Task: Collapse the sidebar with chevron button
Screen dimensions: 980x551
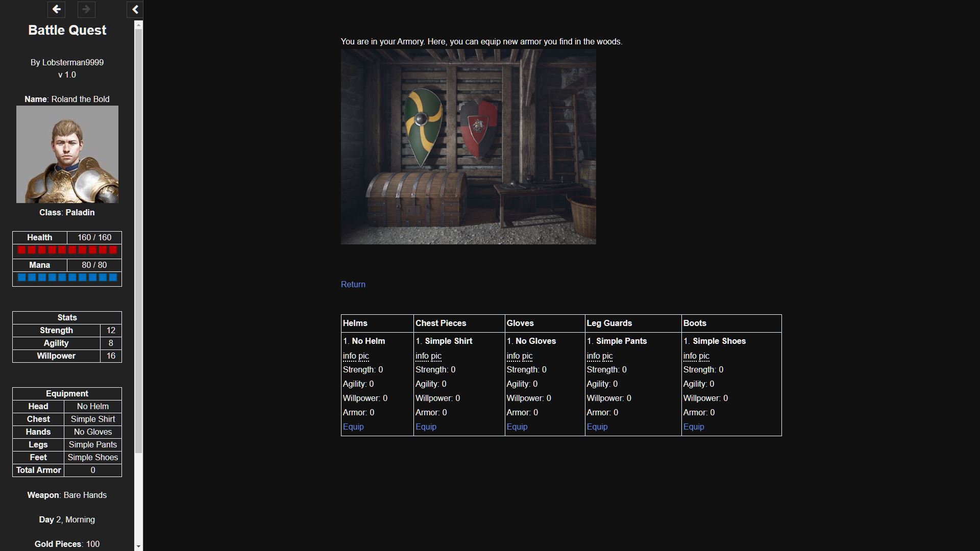Action: 135,9
